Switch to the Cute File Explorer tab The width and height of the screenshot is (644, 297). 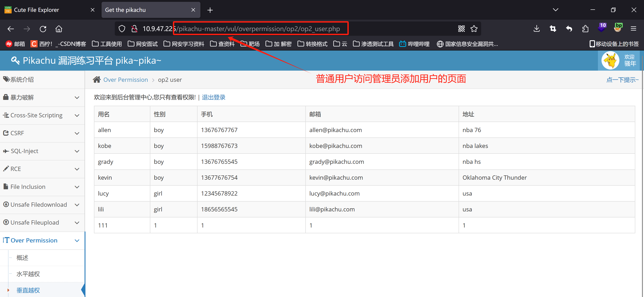49,10
